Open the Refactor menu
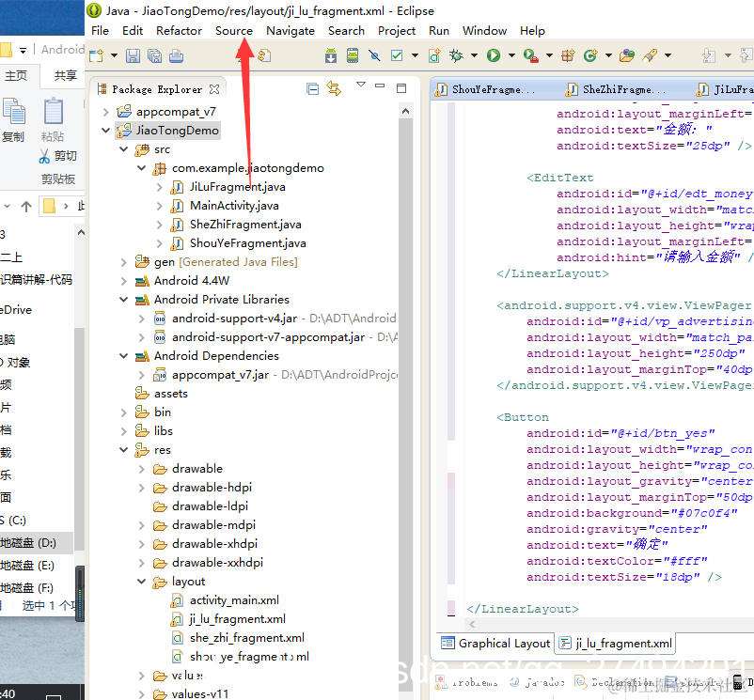The width and height of the screenshot is (754, 700). pyautogui.click(x=179, y=31)
